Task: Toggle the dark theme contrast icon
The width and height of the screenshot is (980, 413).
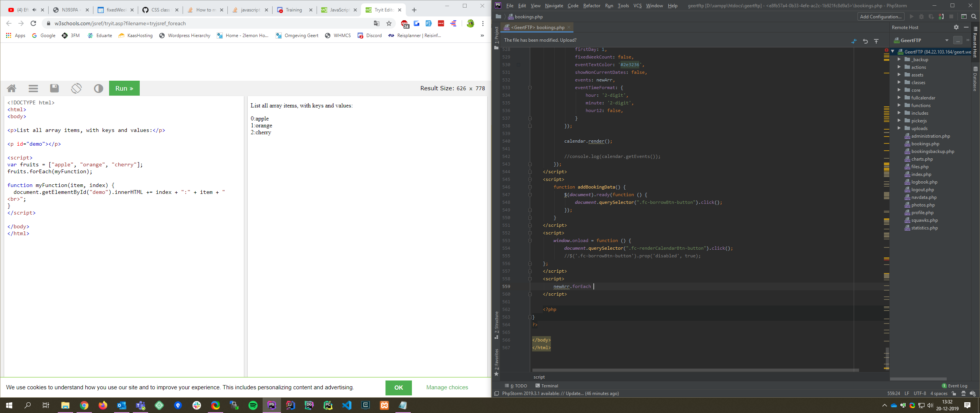Action: [98, 88]
